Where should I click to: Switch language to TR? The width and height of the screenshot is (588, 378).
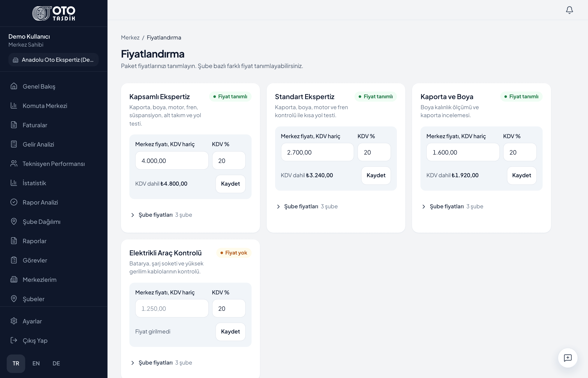pyautogui.click(x=16, y=364)
